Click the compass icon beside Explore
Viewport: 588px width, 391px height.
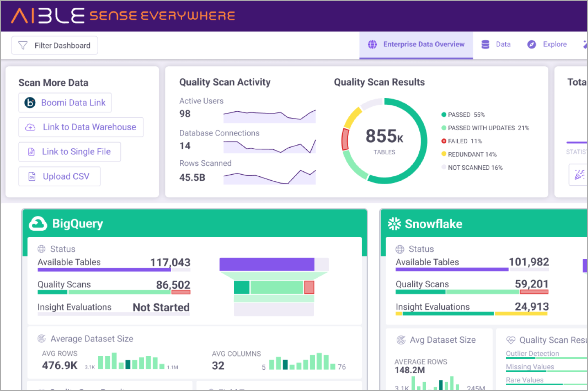(531, 45)
